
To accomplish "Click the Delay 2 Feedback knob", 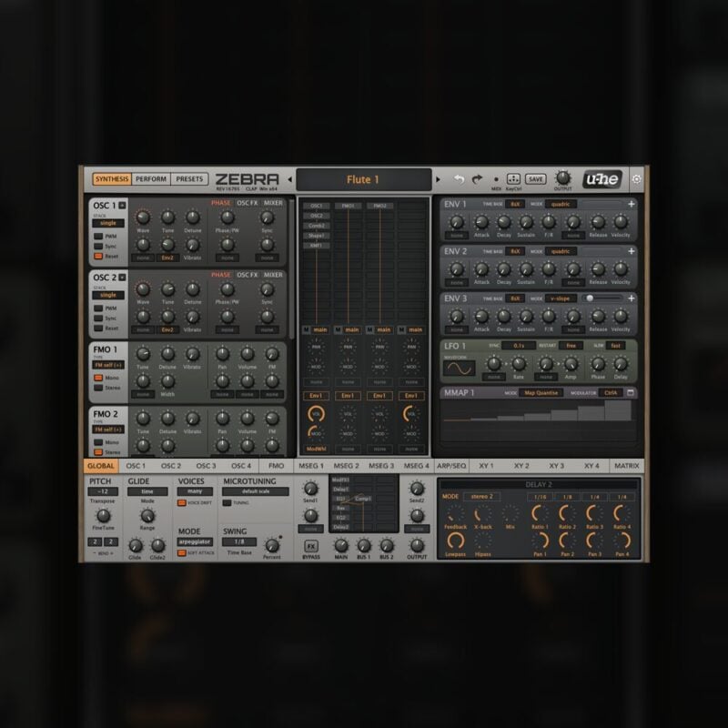I will [454, 513].
